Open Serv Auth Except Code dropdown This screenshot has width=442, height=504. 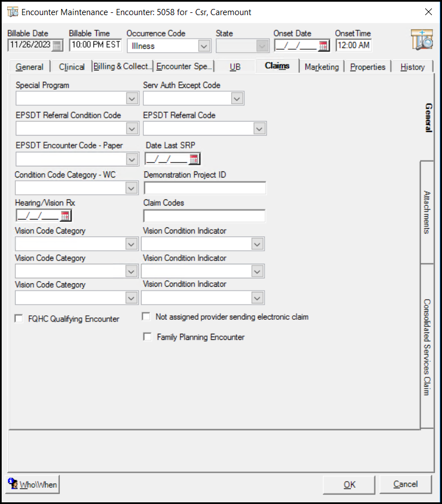[237, 99]
